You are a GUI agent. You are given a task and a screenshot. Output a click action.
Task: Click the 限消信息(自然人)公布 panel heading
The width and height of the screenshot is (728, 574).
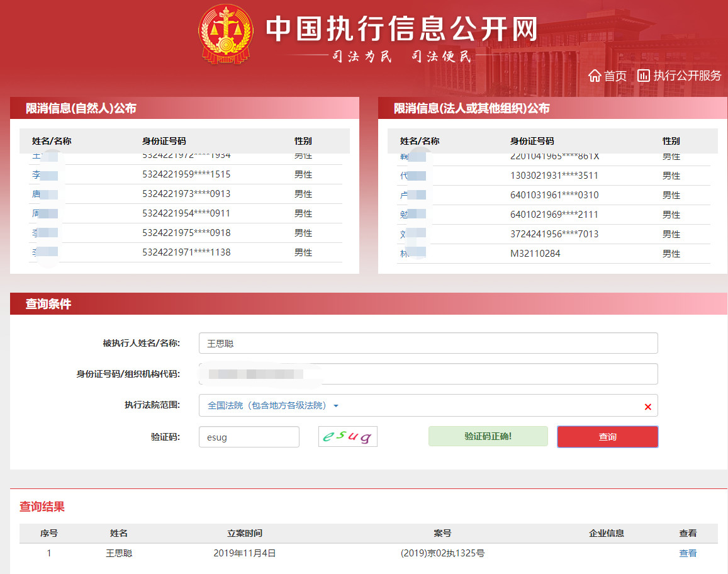(x=81, y=109)
